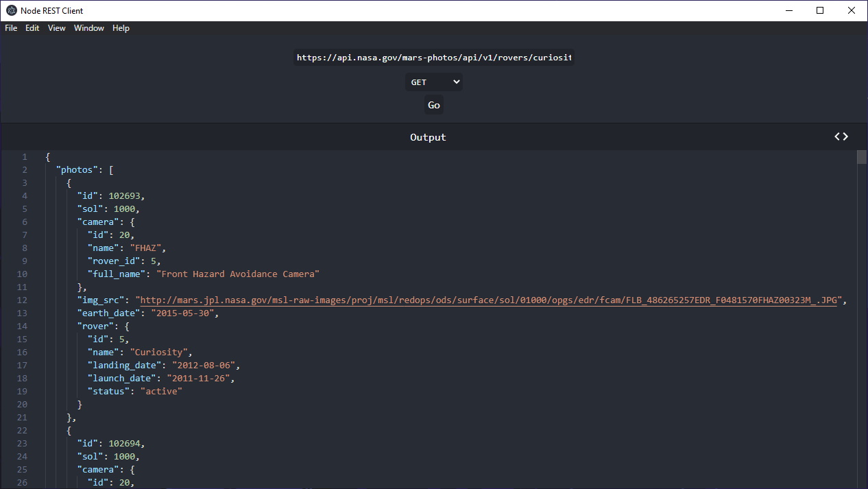Close the Node REST Client window
Viewport: 868px width, 489px height.
(852, 10)
